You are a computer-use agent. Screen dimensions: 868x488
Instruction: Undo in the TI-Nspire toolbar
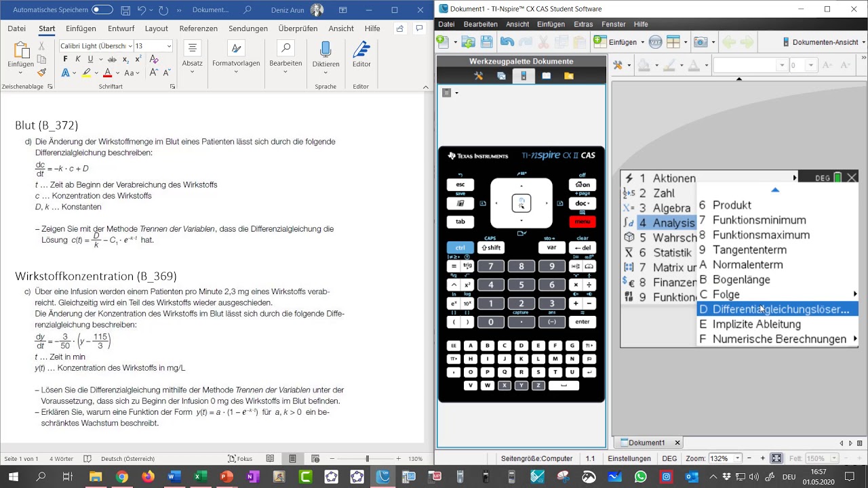(507, 42)
